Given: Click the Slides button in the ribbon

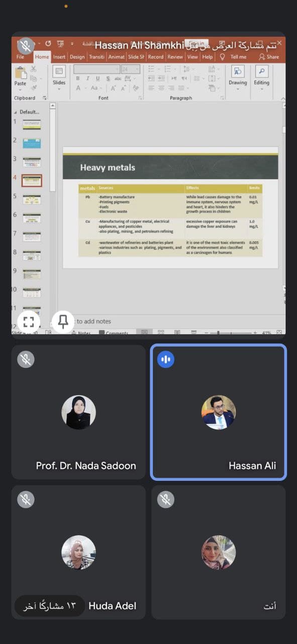Looking at the screenshot, I should click(59, 76).
